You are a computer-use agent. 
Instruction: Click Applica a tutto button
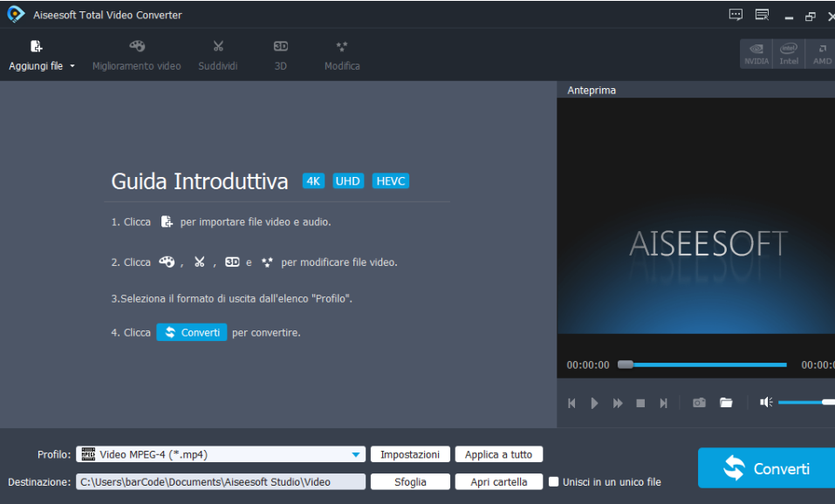pyautogui.click(x=498, y=454)
